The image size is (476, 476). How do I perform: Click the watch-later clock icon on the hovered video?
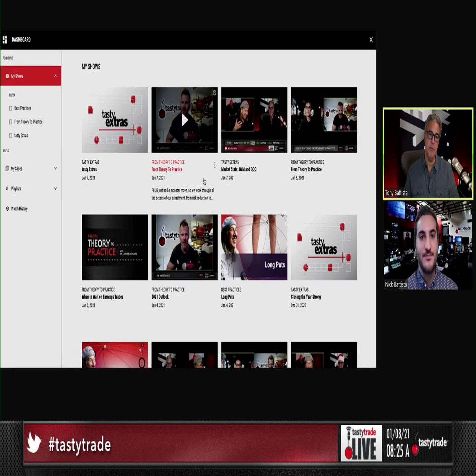214,93
